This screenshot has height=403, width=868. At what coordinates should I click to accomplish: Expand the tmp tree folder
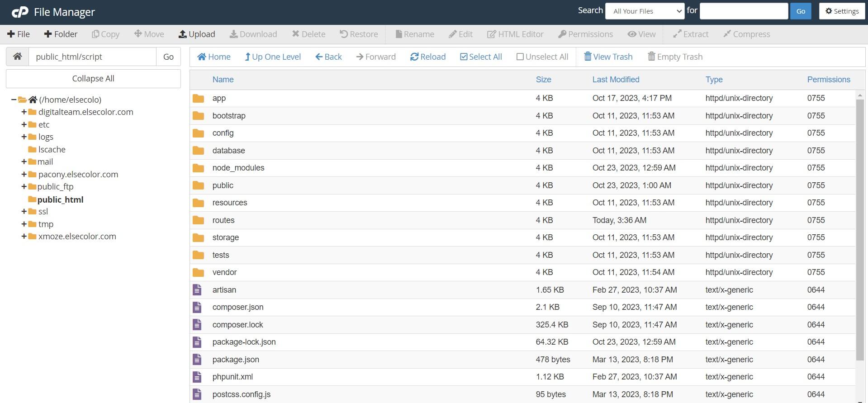pos(24,224)
